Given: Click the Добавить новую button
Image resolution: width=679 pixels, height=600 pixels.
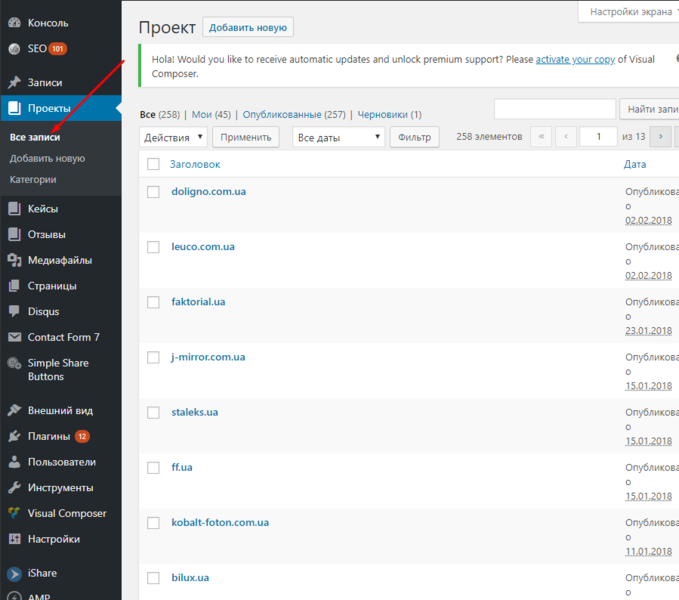Looking at the screenshot, I should point(248,27).
